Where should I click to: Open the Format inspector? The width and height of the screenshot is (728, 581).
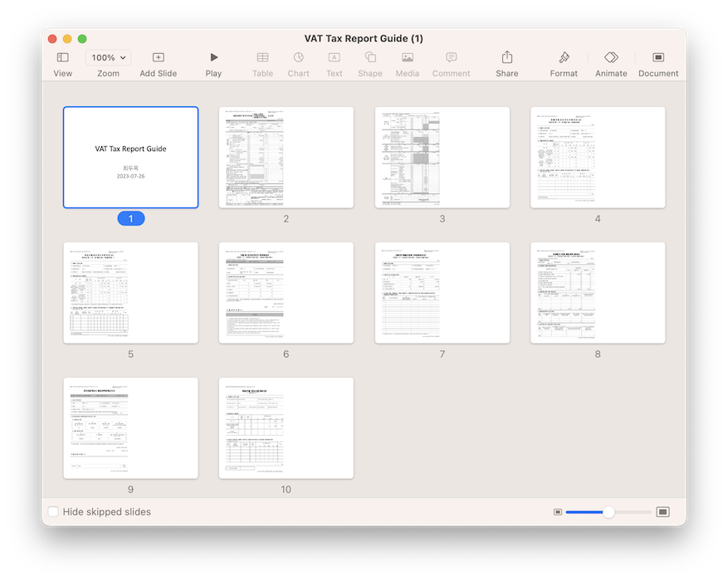coord(564,57)
